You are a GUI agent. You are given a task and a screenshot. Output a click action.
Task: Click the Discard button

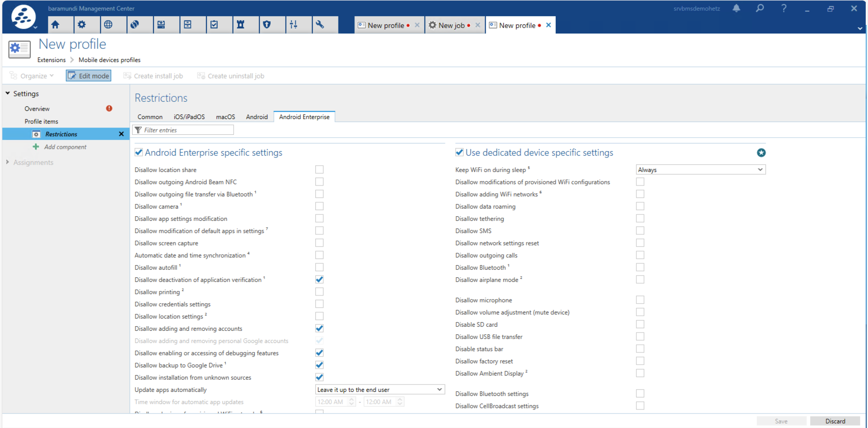[835, 421]
